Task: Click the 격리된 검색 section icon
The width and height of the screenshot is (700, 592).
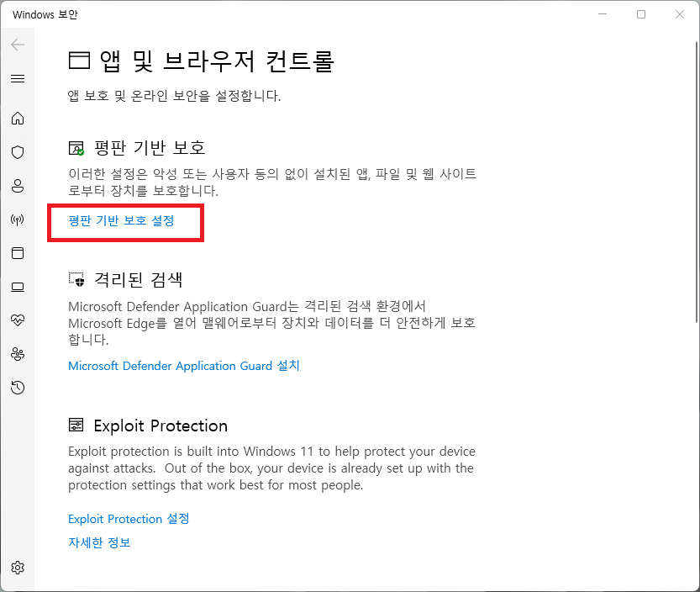Action: (x=76, y=279)
